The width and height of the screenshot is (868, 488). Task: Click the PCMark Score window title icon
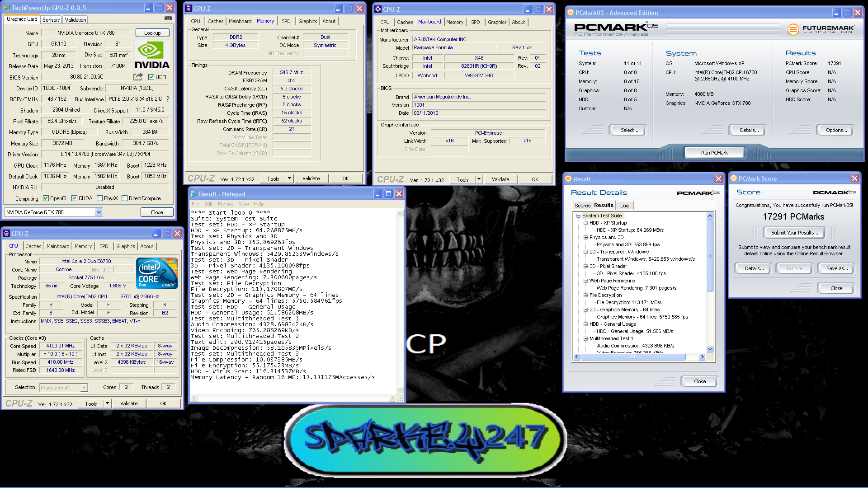734,178
